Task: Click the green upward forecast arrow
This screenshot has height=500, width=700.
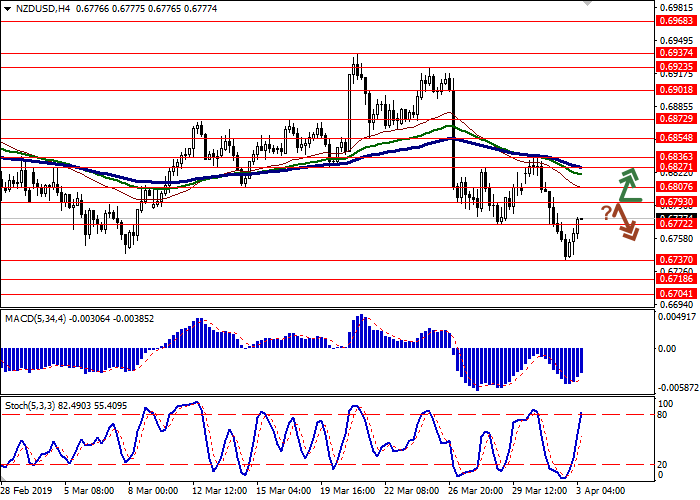Action: [x=627, y=184]
